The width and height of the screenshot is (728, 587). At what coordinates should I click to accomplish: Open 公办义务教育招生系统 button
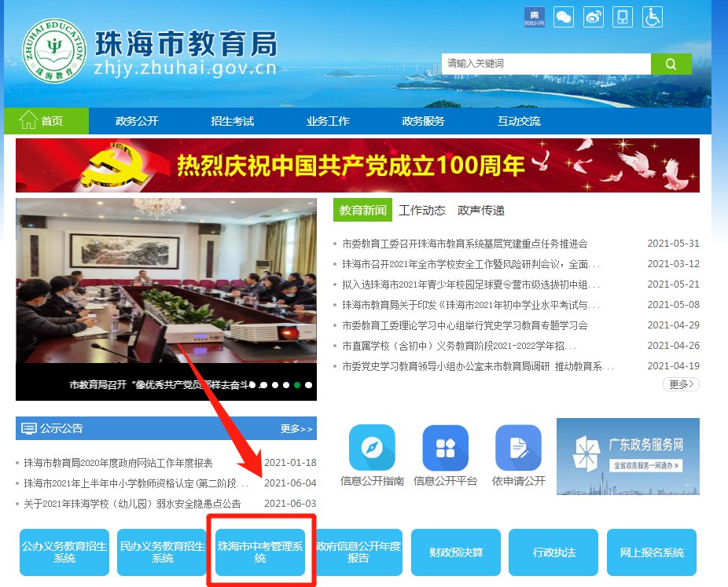64,552
